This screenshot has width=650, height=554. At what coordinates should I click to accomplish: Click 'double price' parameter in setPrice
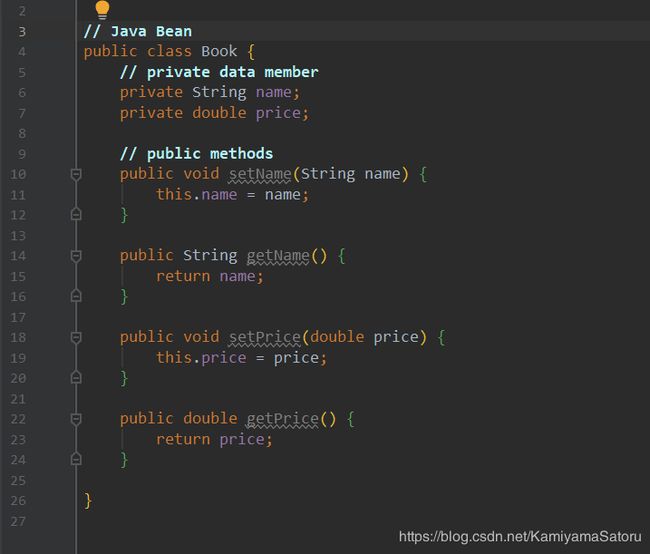point(364,337)
